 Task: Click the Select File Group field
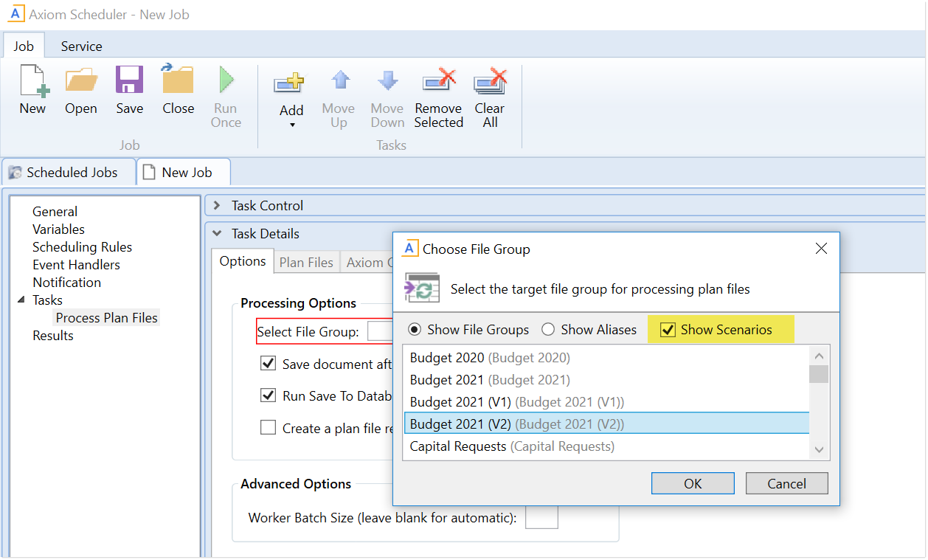click(380, 332)
